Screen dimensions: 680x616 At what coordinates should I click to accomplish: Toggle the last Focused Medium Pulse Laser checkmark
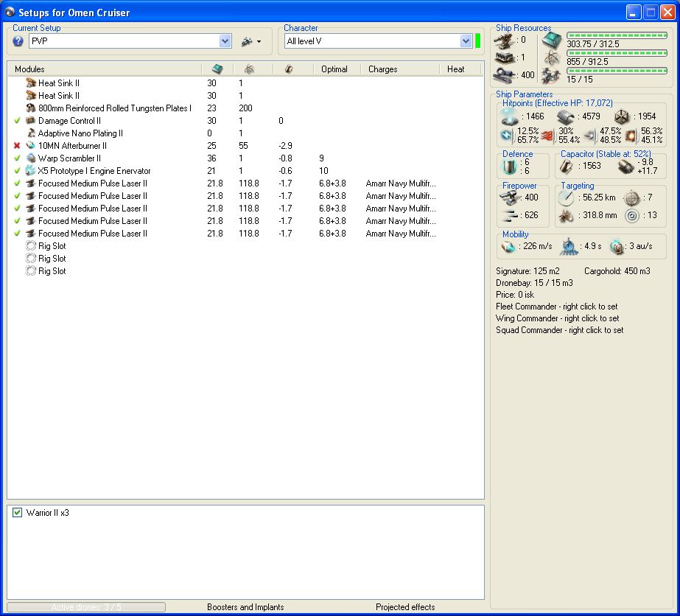pyautogui.click(x=18, y=234)
